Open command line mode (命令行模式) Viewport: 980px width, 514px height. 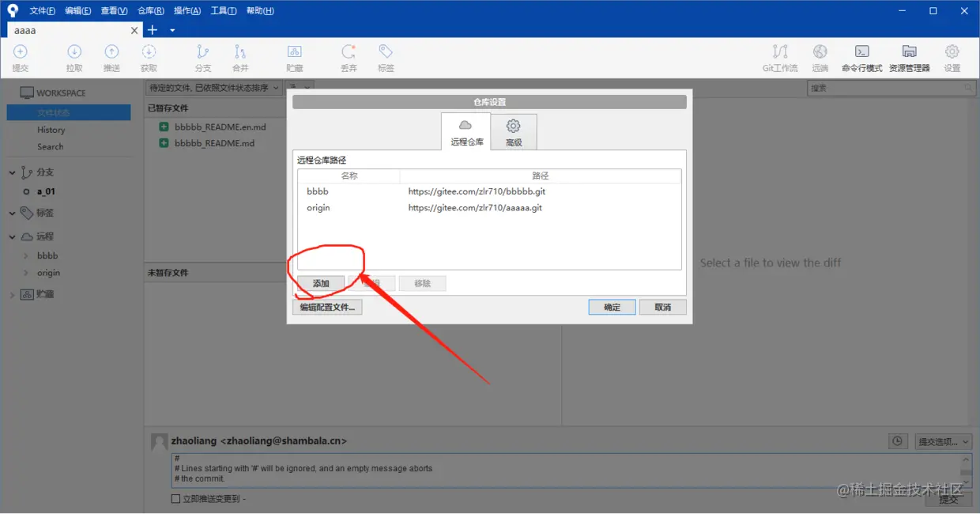pyautogui.click(x=862, y=59)
